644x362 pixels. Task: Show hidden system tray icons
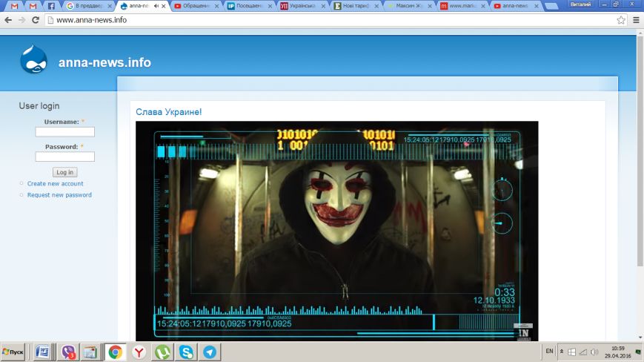(560, 352)
